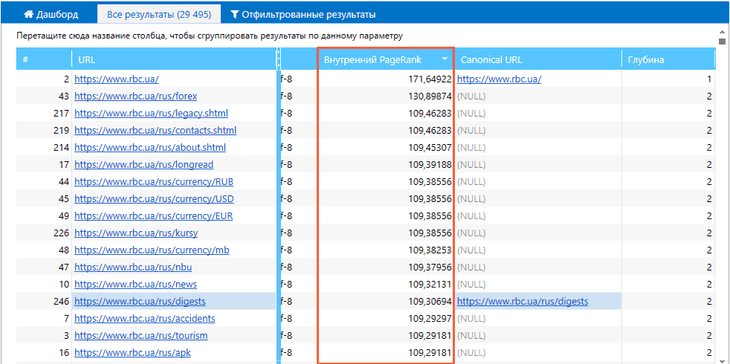The height and width of the screenshot is (364, 730).
Task: Click row number 246 cell
Action: click(44, 302)
